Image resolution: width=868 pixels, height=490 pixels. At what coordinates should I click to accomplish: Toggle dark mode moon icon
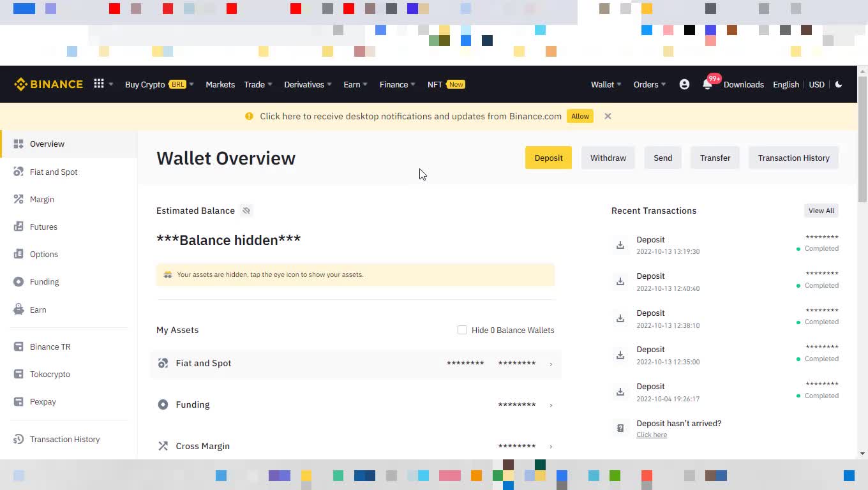coord(839,84)
